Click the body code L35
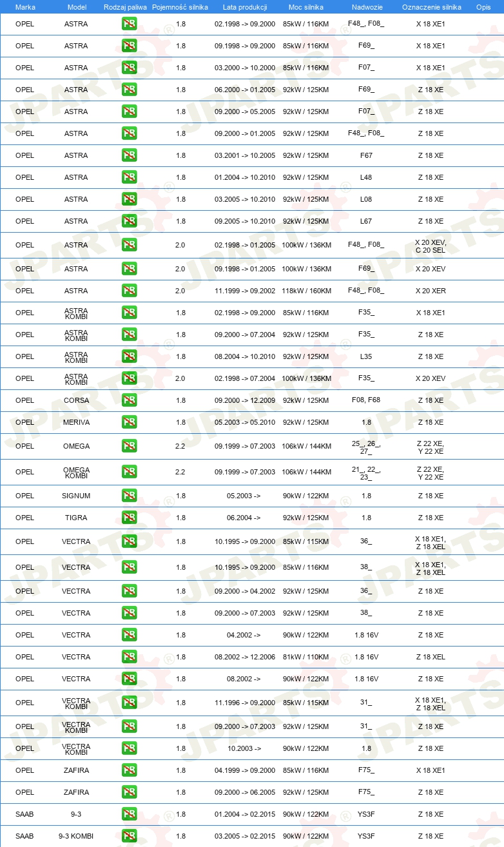Viewport: 504px width, 847px height. point(366,356)
